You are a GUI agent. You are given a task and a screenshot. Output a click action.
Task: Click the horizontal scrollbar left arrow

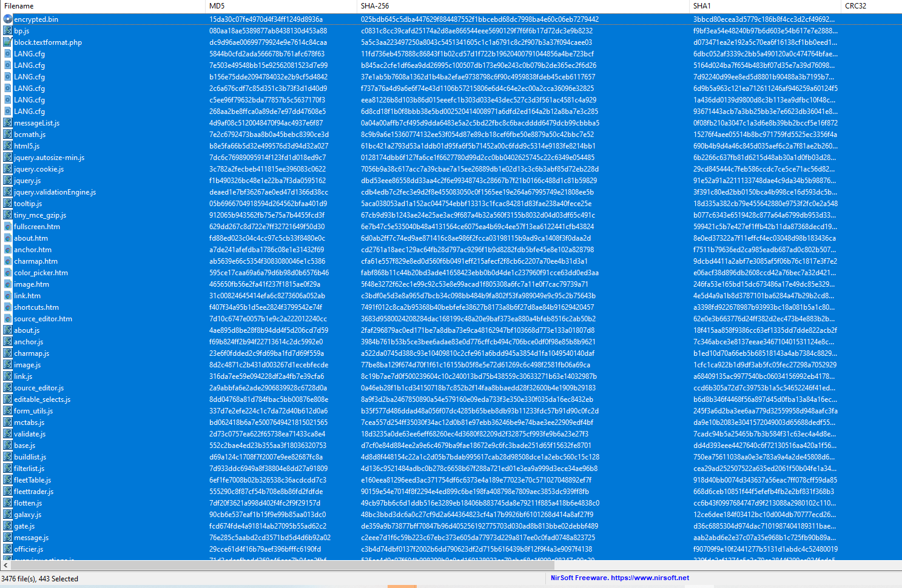(x=5, y=566)
